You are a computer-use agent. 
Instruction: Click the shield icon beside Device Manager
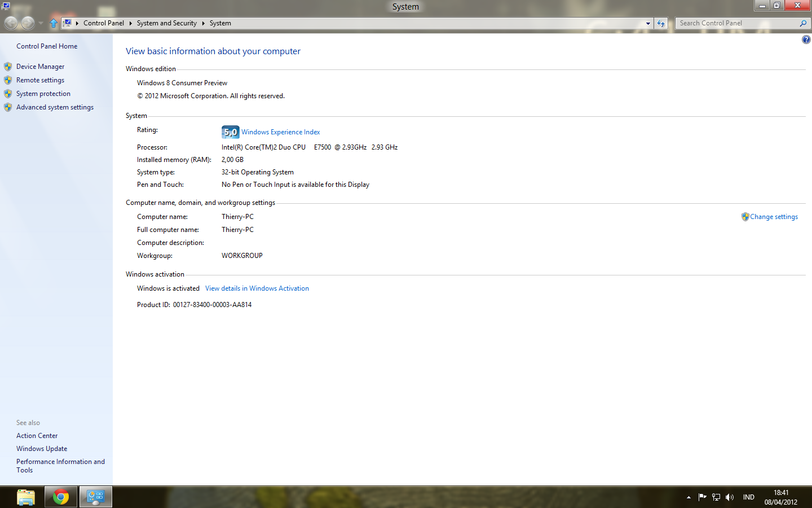[x=8, y=67]
